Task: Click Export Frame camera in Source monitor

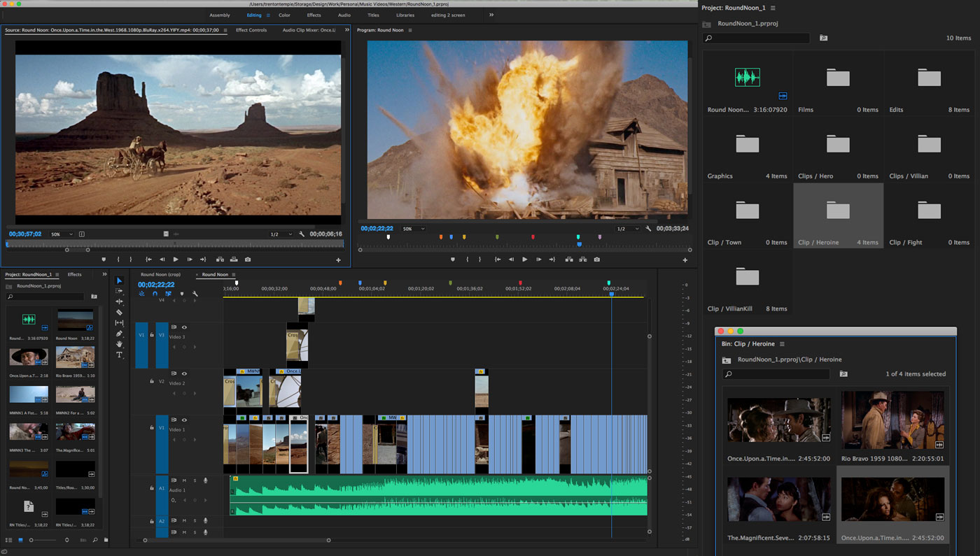Action: (x=248, y=259)
